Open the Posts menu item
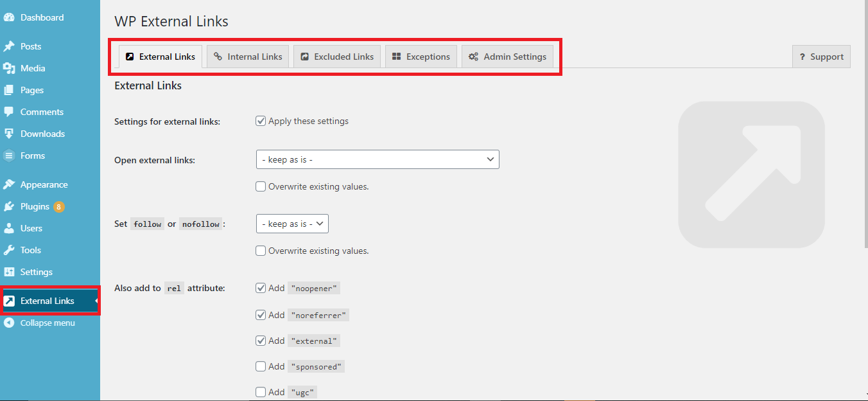This screenshot has height=401, width=868. click(50, 46)
